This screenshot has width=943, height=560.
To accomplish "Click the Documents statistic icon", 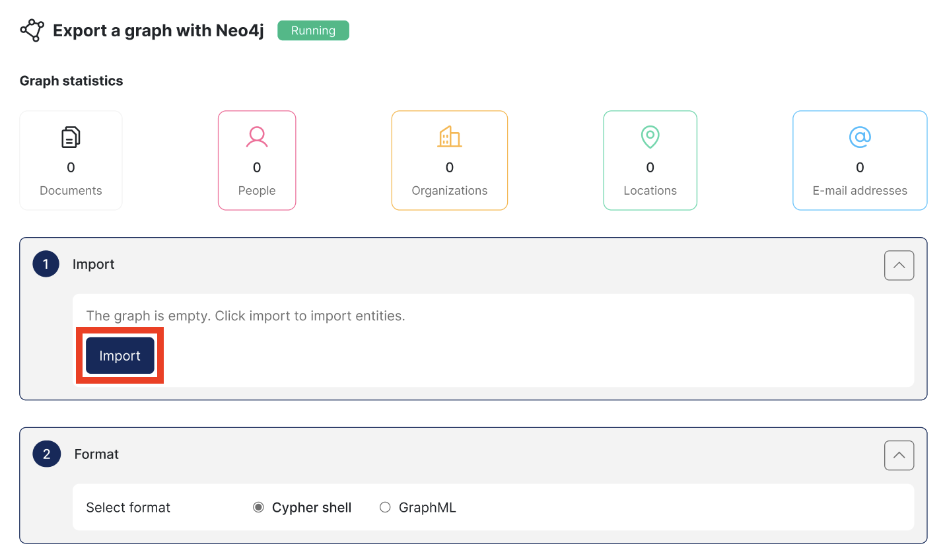I will (x=71, y=137).
